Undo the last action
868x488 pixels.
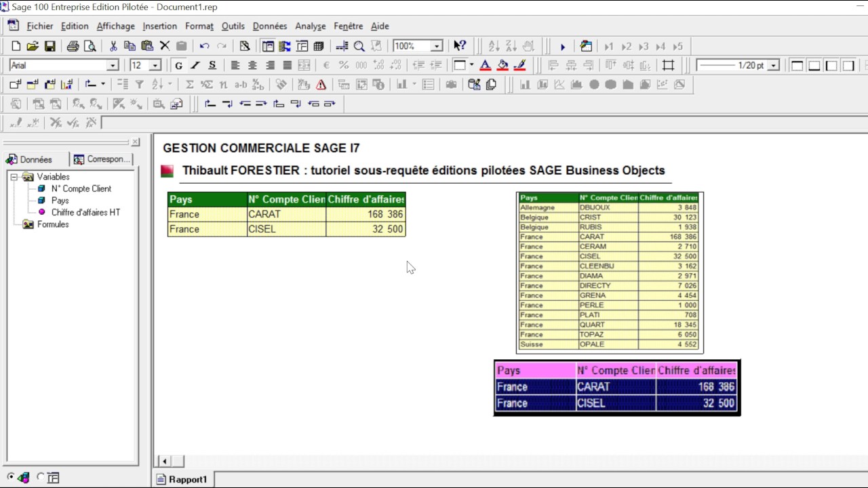(204, 46)
